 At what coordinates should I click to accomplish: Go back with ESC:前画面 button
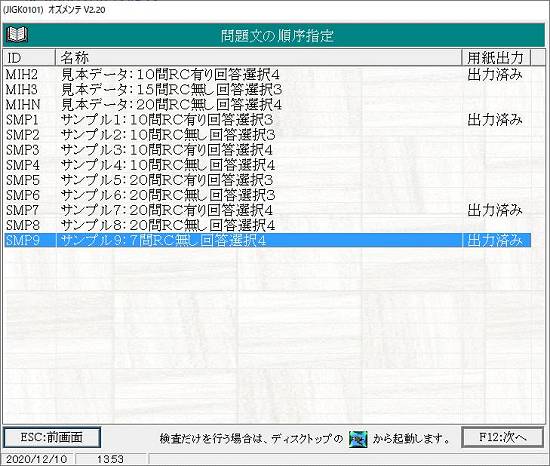click(x=52, y=437)
